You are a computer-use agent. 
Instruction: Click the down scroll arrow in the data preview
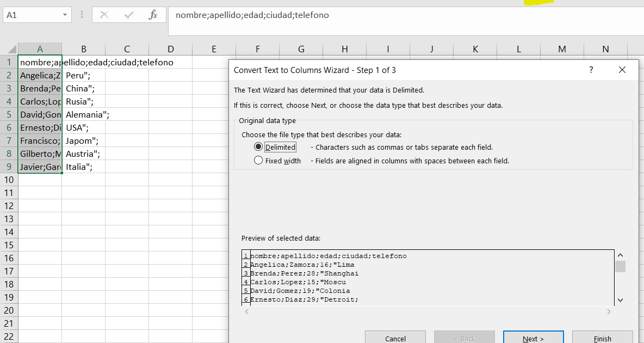point(621,299)
